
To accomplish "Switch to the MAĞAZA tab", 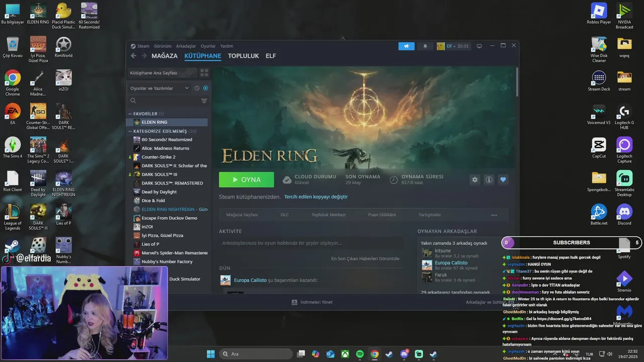I will (165, 56).
